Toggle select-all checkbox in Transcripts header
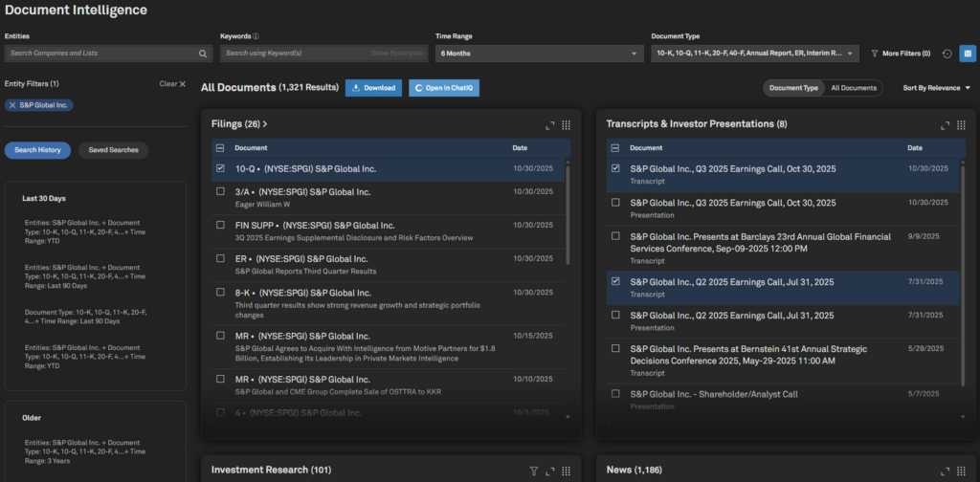The width and height of the screenshot is (980, 482). pyautogui.click(x=615, y=148)
